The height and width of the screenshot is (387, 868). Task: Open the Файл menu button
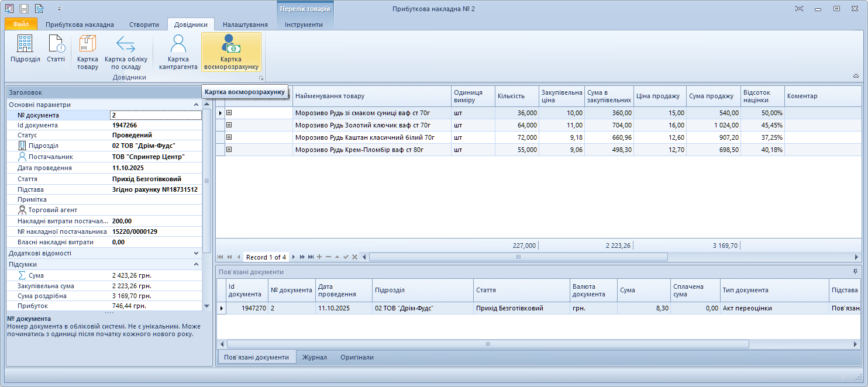[x=21, y=25]
